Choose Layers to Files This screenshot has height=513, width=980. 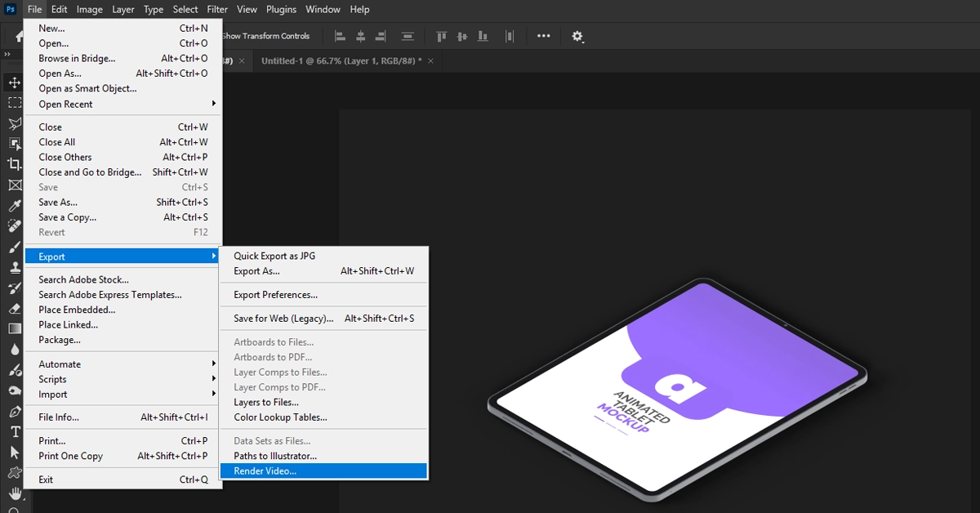coord(323,403)
